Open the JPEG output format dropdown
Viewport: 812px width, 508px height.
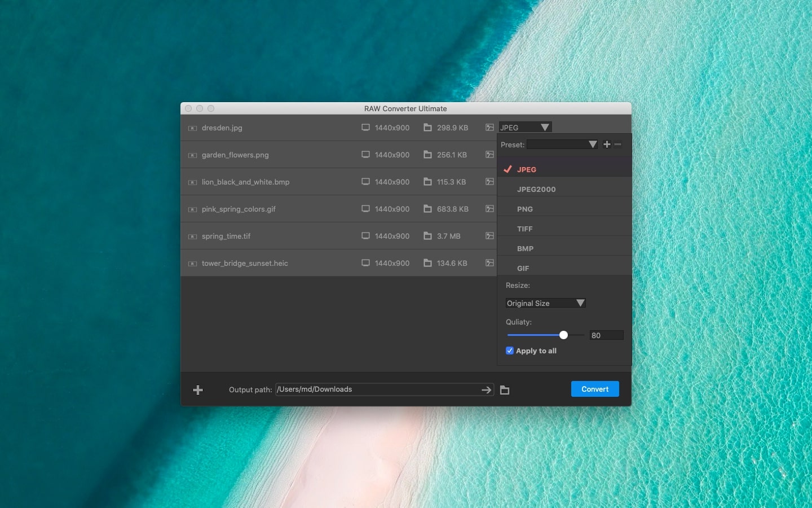tap(525, 128)
